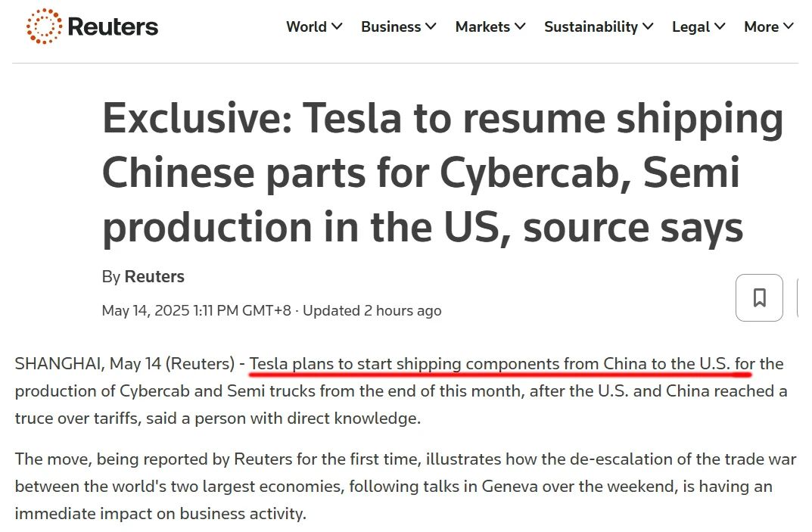Click the May 14, 2025 publication timestamp
Image resolution: width=812 pixels, height=532 pixels.
click(x=196, y=310)
